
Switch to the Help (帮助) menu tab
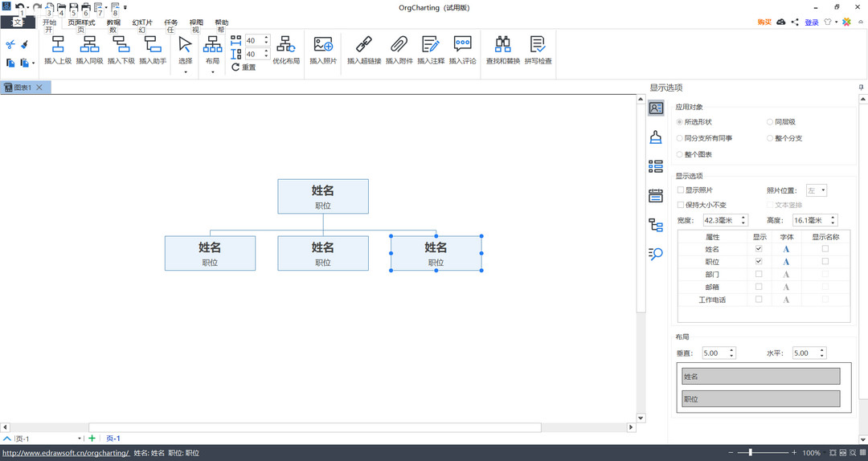coord(221,22)
